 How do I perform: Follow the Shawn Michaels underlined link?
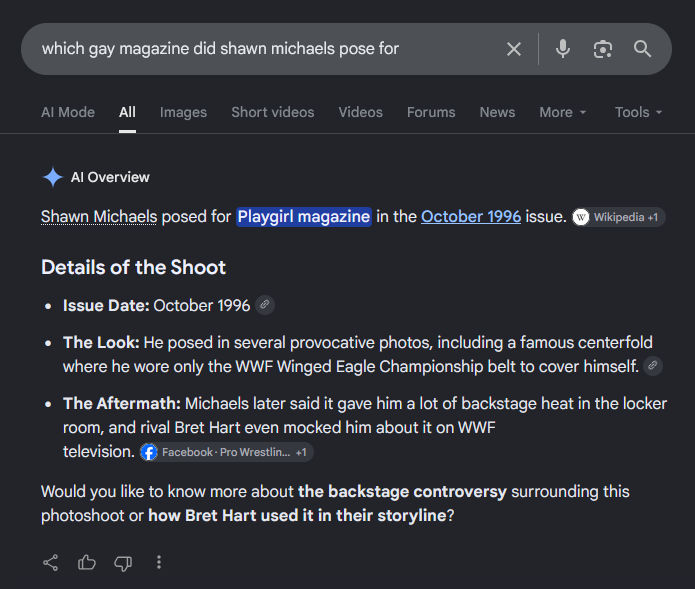click(x=99, y=217)
